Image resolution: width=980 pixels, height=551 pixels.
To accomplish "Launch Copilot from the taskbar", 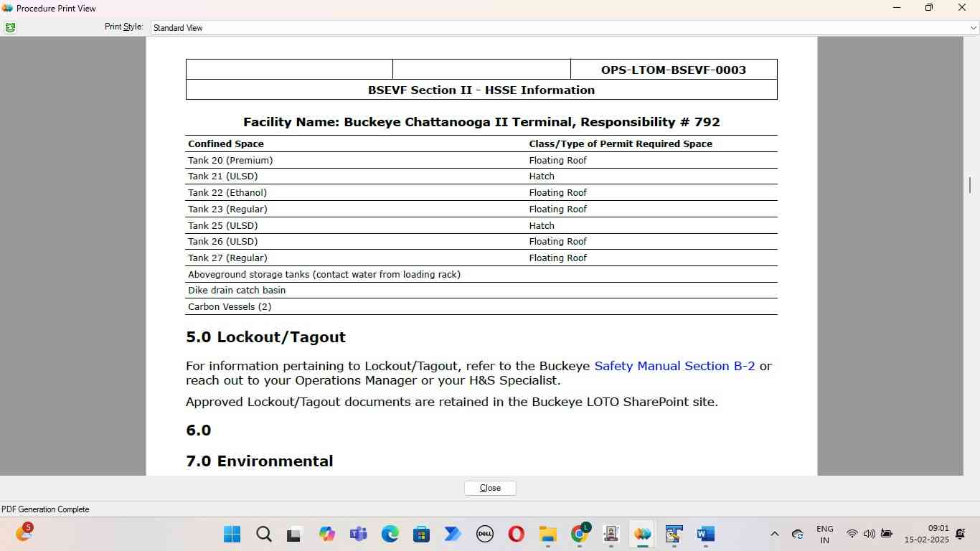I will click(326, 534).
